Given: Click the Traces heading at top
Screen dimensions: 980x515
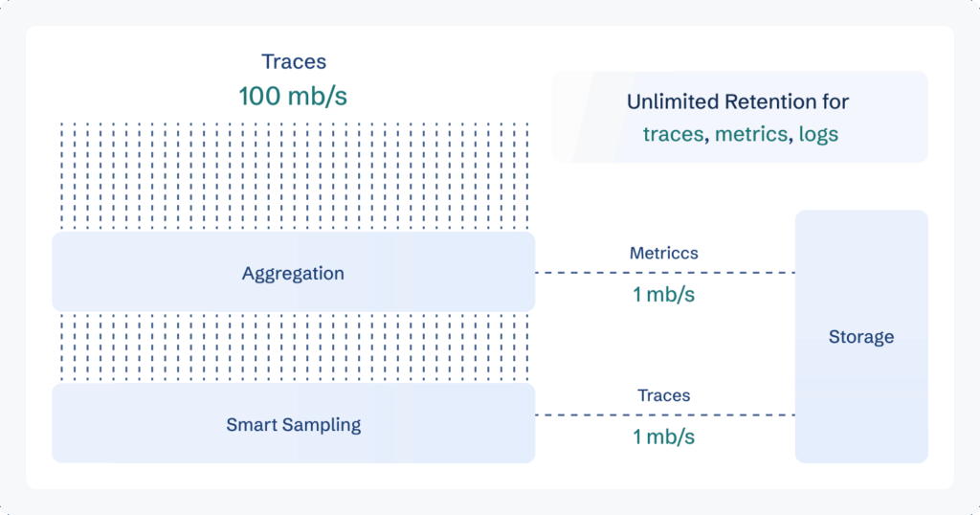Looking at the screenshot, I should [x=294, y=61].
